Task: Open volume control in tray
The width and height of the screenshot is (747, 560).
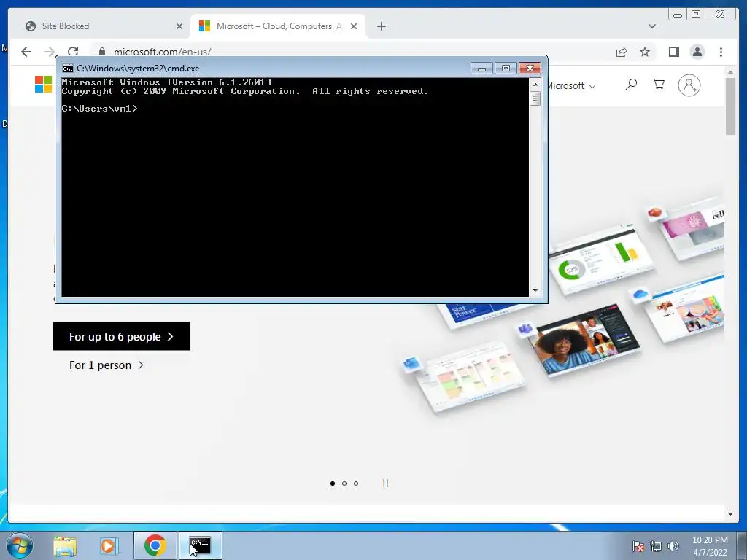Action: (673, 546)
